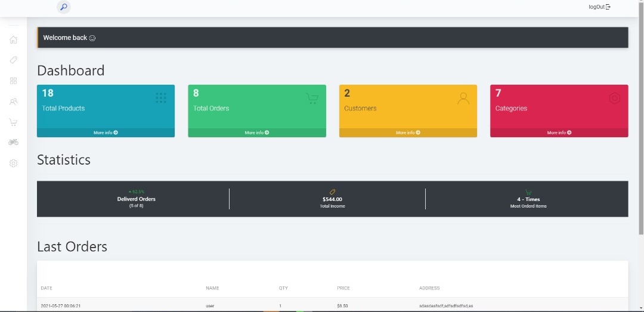Click the NAME column header
644x312 pixels.
(212, 288)
